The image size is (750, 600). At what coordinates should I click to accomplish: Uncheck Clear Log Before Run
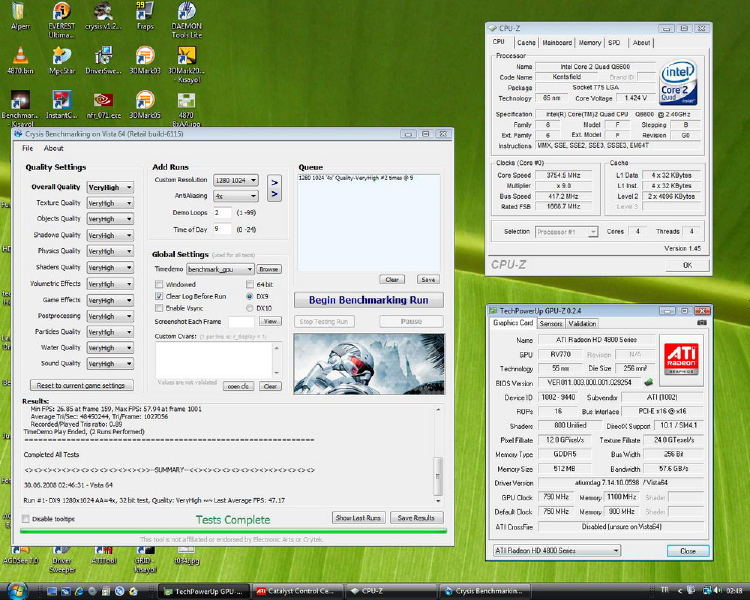(159, 296)
